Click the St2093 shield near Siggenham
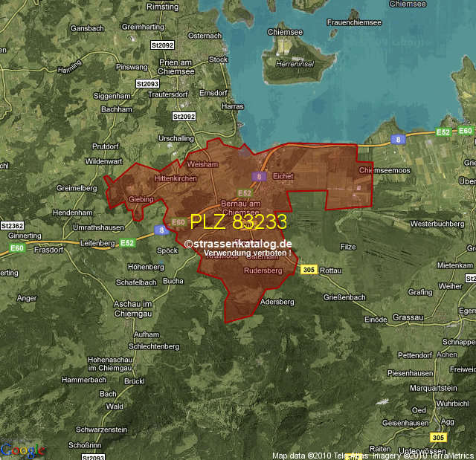Screen dimensions: 476x460 pyautogui.click(x=147, y=85)
